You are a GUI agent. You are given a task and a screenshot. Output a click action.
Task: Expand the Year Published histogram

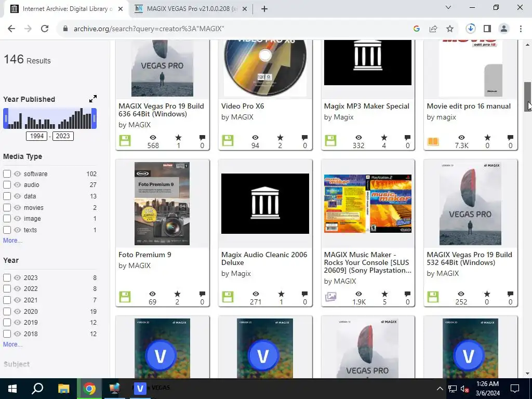(92, 99)
